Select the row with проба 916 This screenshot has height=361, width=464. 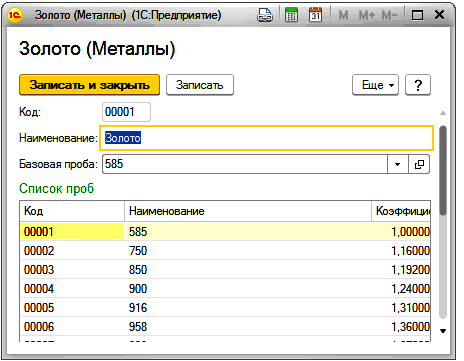pyautogui.click(x=225, y=308)
